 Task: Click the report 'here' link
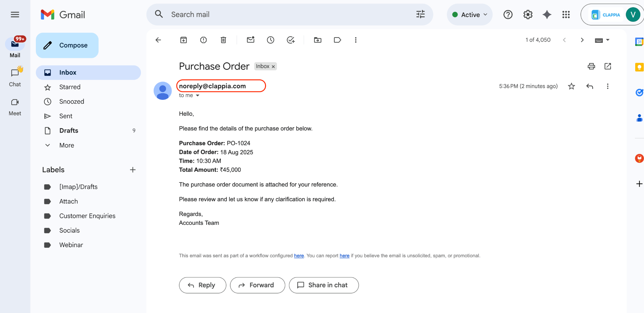coord(344,256)
